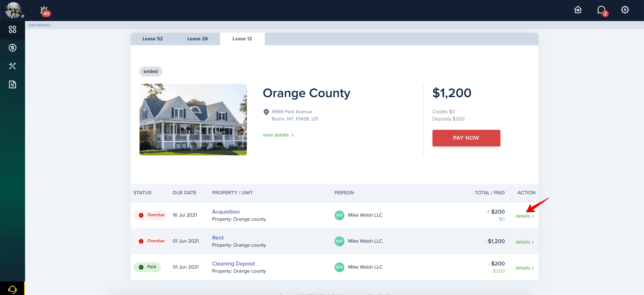This screenshot has height=295, width=644.
Task: Click the PAY NOW button
Action: tap(466, 138)
